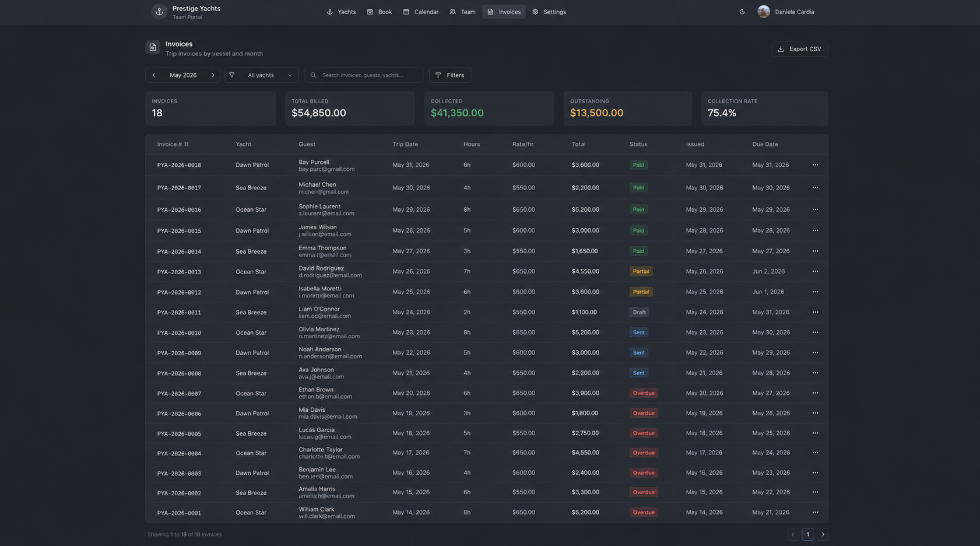Open actions menu for PYA-2026-0008
This screenshot has width=980, height=546.
click(x=815, y=373)
